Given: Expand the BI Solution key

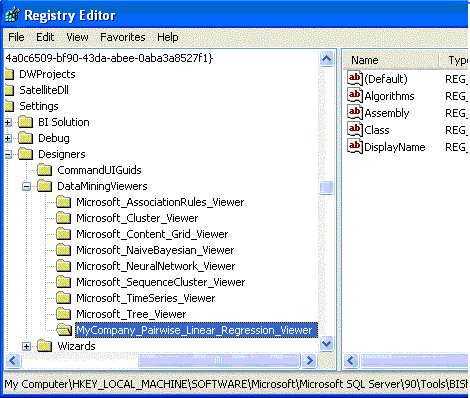Looking at the screenshot, I should tap(8, 122).
